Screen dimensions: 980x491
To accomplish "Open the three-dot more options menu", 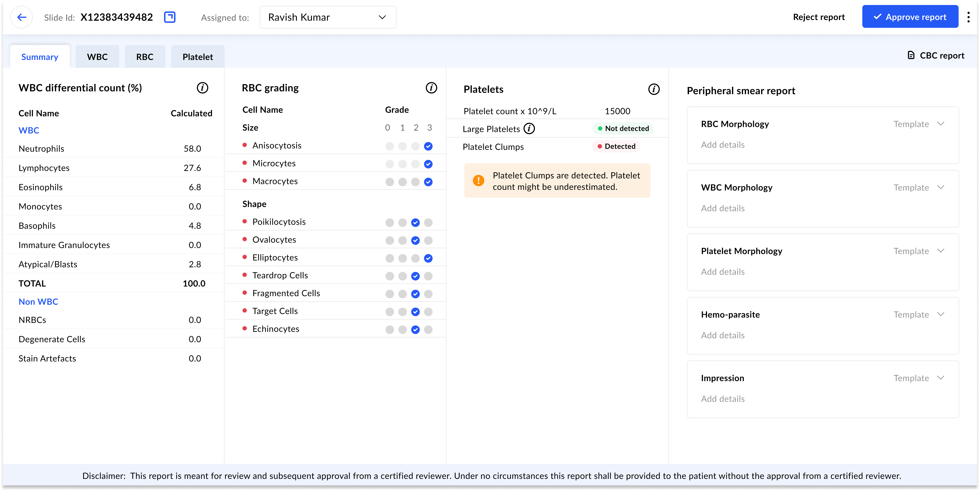I will [968, 17].
